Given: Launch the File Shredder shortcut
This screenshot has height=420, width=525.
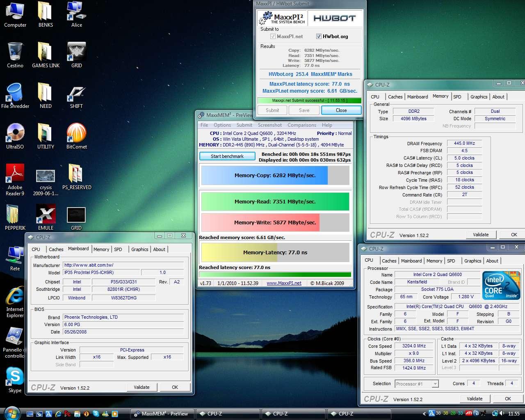Looking at the screenshot, I should tap(15, 96).
